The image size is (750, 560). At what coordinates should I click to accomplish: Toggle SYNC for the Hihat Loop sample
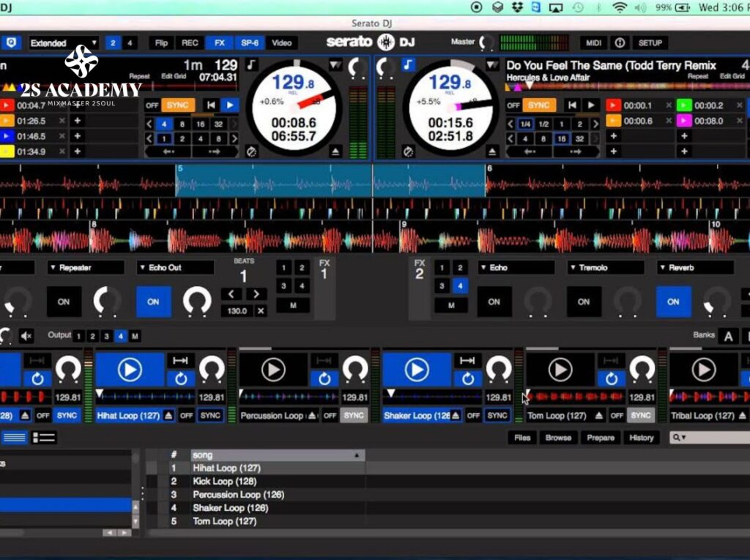pyautogui.click(x=210, y=416)
